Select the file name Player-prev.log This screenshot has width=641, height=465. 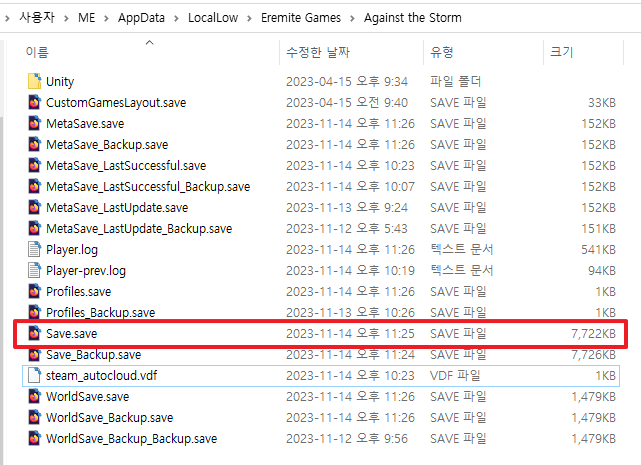86,271
